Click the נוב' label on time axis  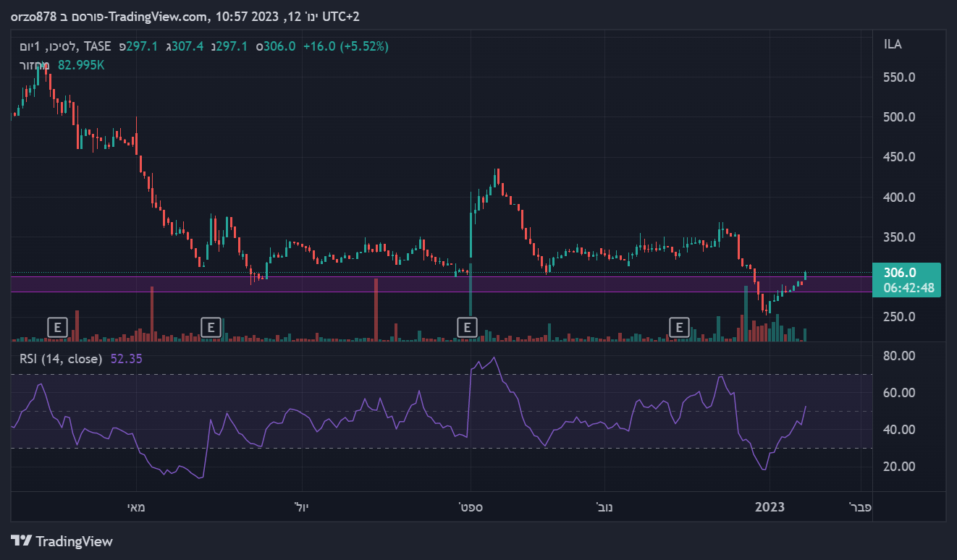point(604,507)
